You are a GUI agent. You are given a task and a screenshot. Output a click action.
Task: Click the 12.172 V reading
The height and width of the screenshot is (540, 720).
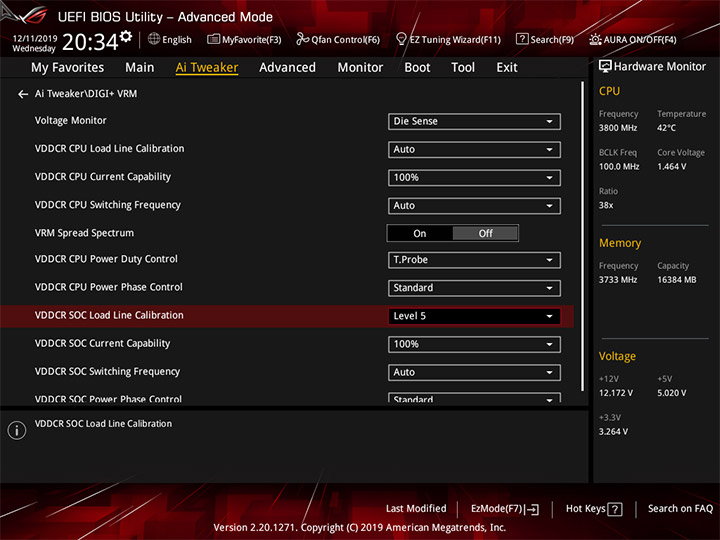click(616, 393)
